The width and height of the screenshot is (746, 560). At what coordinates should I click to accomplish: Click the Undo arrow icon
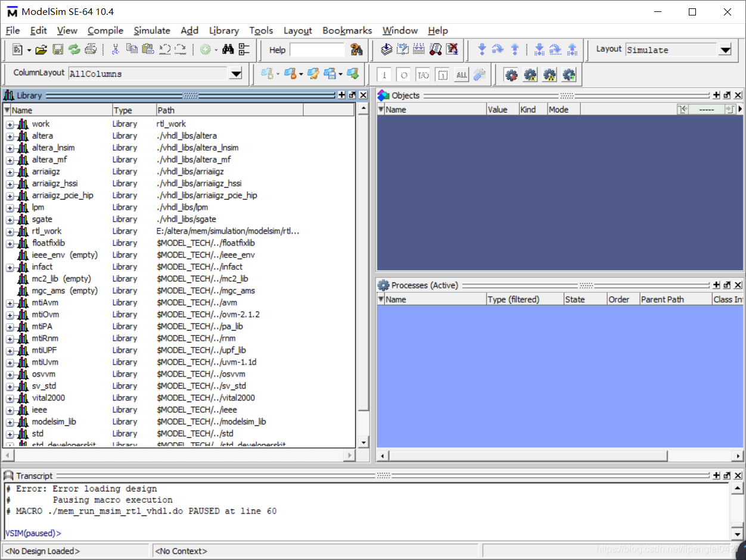(x=164, y=50)
